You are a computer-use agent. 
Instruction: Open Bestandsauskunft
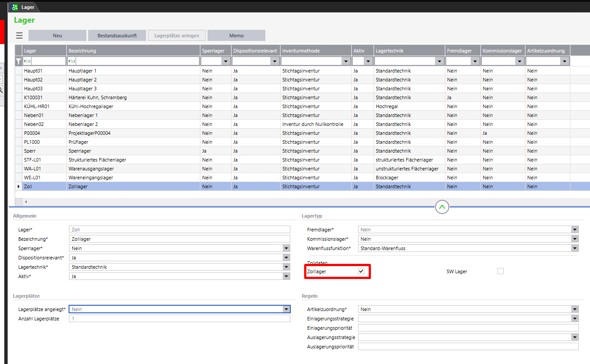117,36
